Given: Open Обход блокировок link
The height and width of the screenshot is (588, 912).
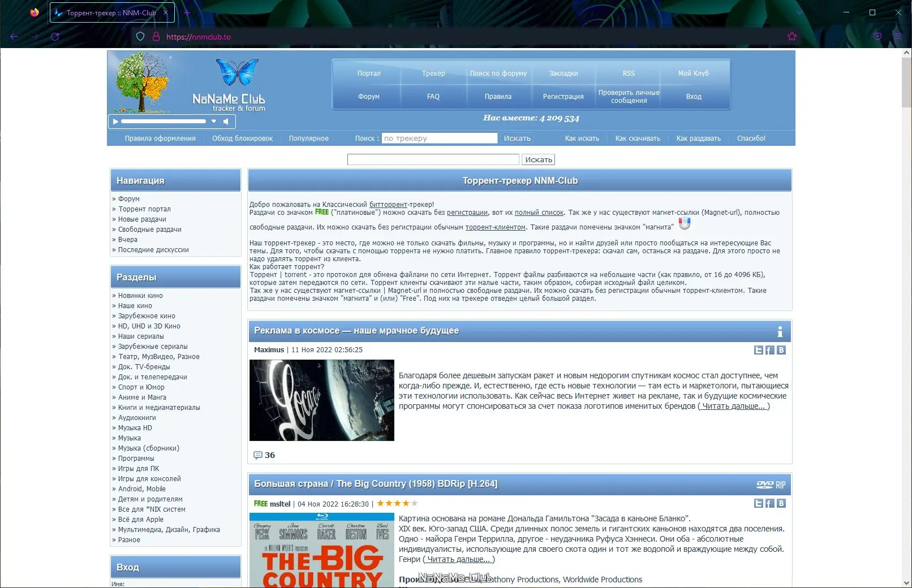Looking at the screenshot, I should point(242,139).
